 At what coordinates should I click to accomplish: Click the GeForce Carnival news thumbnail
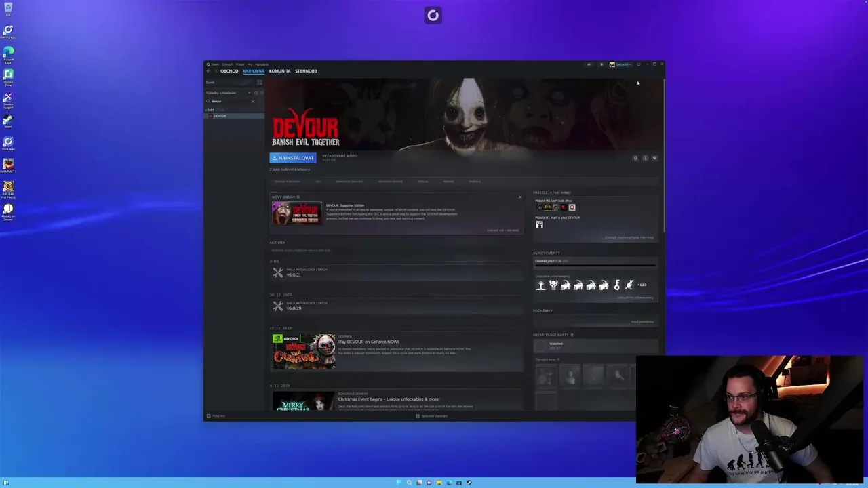(x=304, y=351)
